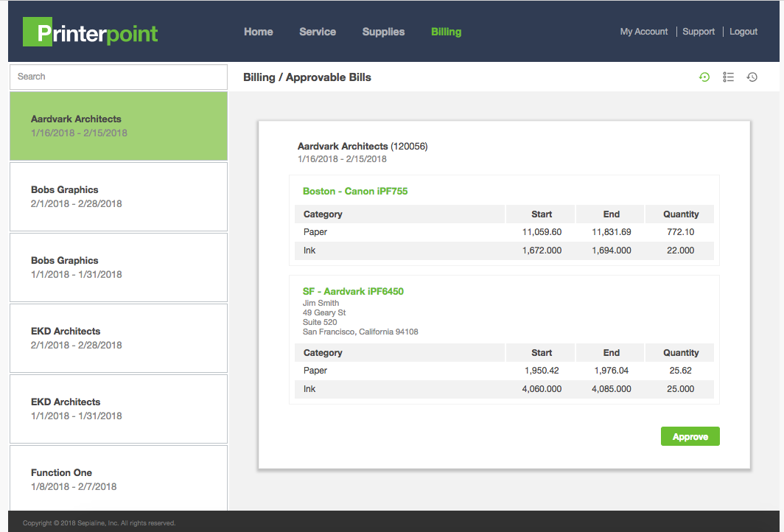The width and height of the screenshot is (784, 532).
Task: Open My Account link
Action: tap(644, 32)
